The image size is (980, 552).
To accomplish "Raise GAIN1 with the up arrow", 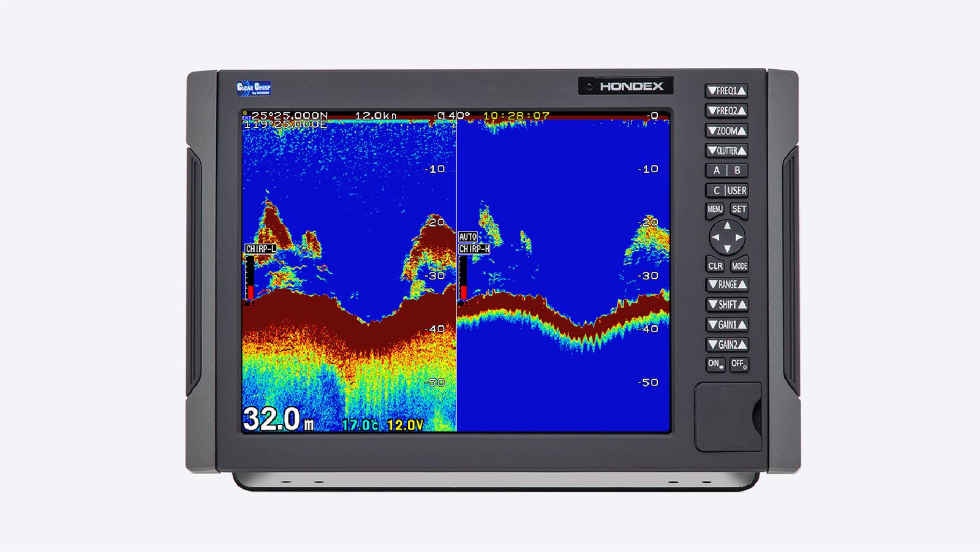I will [x=742, y=325].
